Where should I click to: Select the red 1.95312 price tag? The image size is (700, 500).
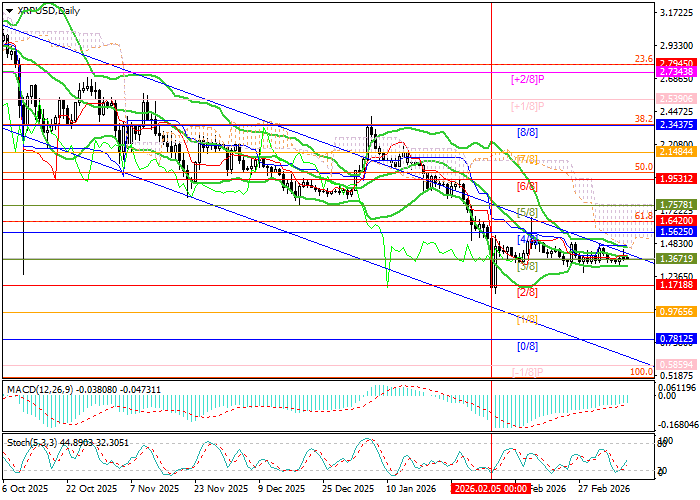(676, 178)
